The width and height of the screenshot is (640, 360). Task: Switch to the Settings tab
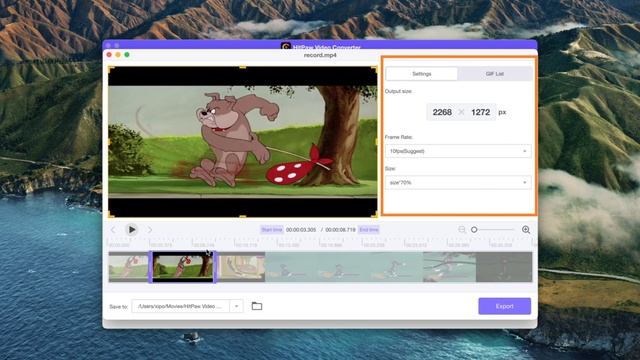422,74
